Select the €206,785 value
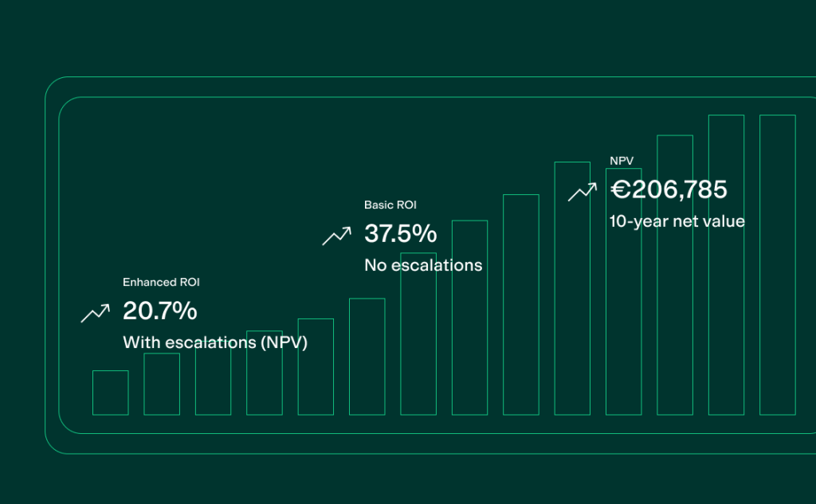Viewport: 816px width, 504px height. click(669, 189)
